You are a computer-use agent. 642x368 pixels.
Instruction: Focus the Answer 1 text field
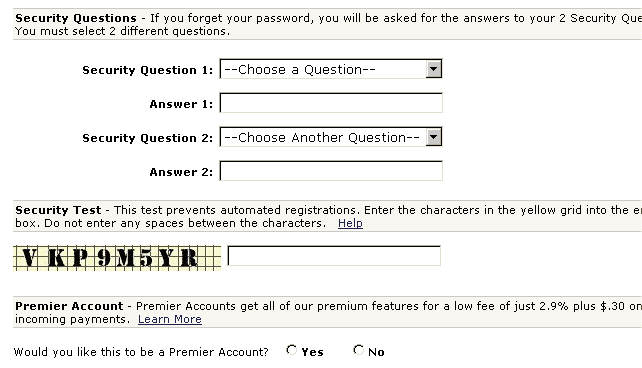pos(331,103)
